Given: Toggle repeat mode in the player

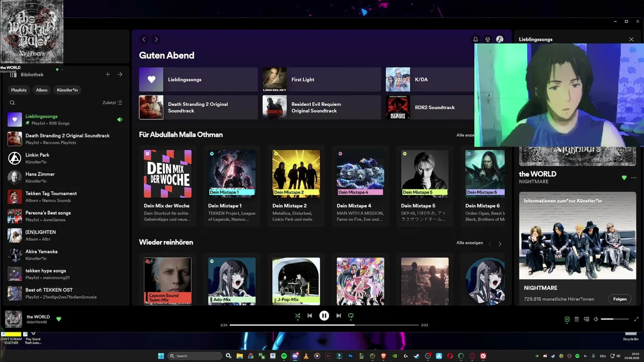Looking at the screenshot, I should tap(351, 316).
